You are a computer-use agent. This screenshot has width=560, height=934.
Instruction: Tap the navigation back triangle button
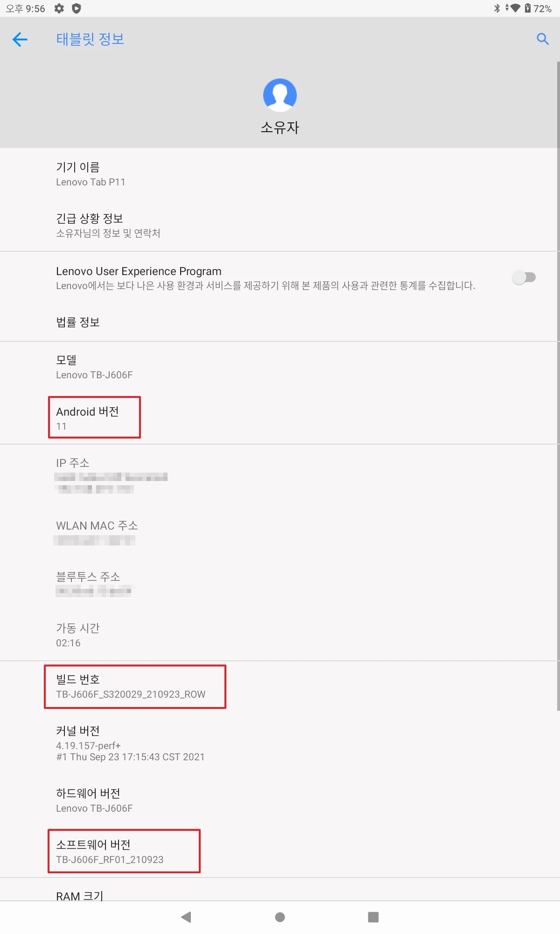[186, 917]
